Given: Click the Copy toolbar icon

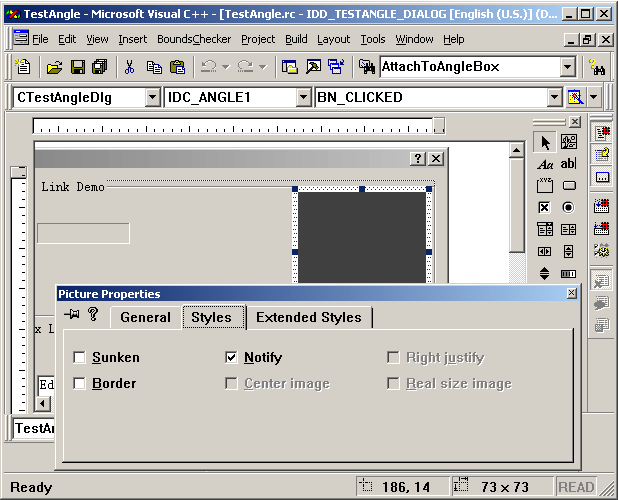Looking at the screenshot, I should pos(154,67).
